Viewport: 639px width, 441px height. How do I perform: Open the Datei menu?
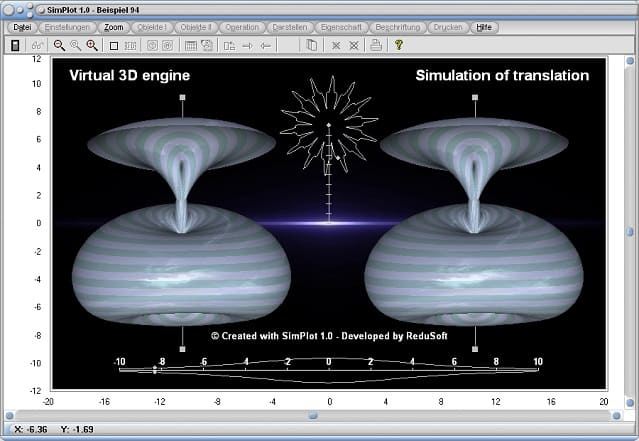coord(22,27)
